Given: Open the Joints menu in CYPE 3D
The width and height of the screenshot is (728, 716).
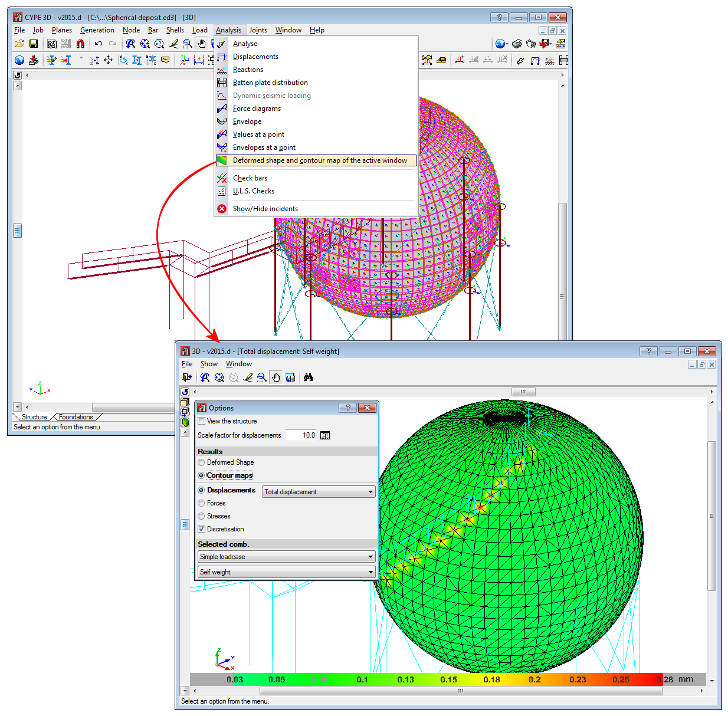Looking at the screenshot, I should pos(258,30).
